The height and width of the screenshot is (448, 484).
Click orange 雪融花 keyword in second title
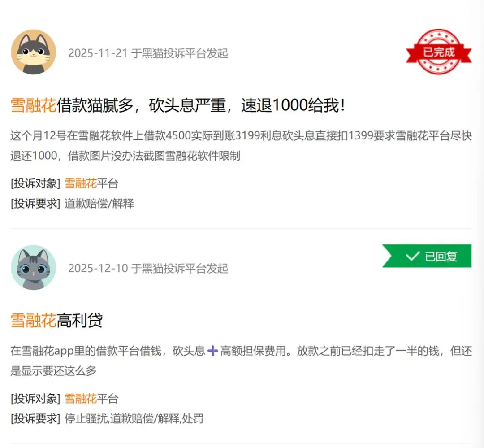tap(33, 320)
